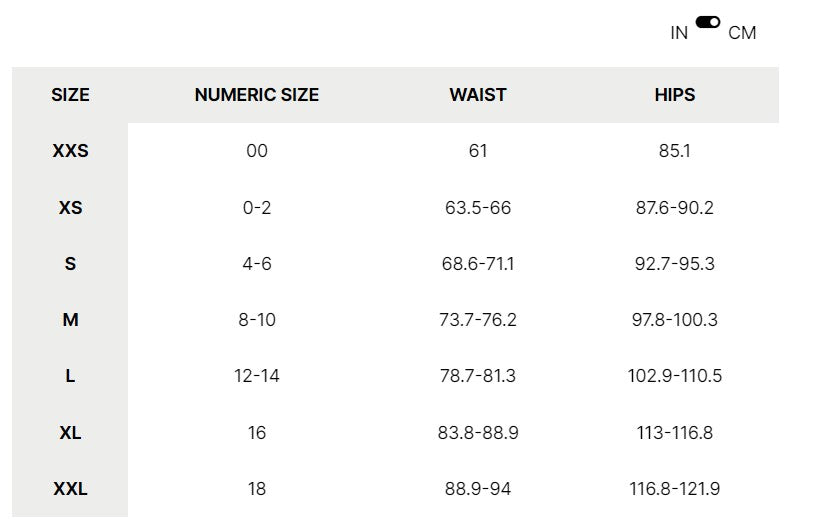Click the waist value 88.9-94
Screen dimensions: 826x532
click(478, 489)
